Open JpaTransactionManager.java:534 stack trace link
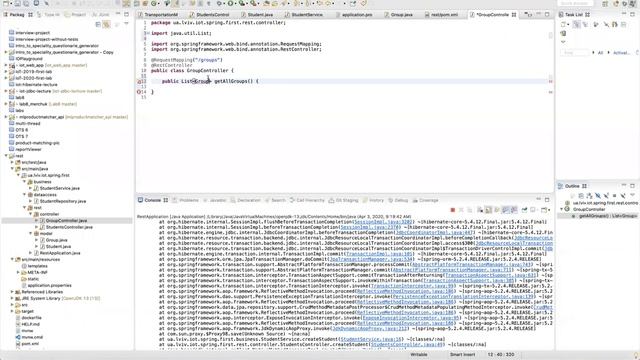Viewport: 640px width, 360px height. coord(371,259)
